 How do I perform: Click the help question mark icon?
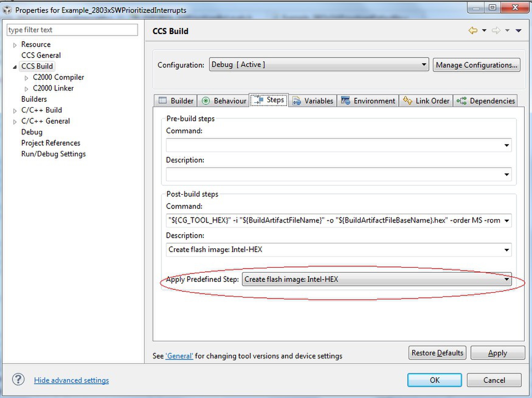click(18, 379)
